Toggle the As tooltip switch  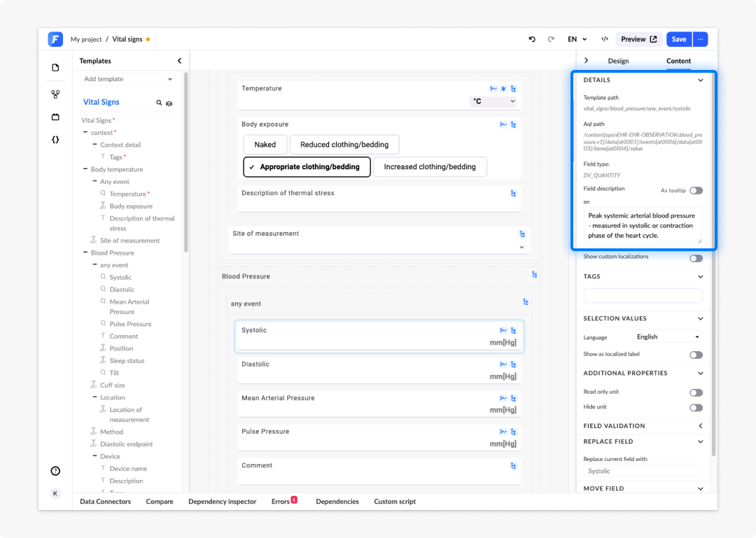pos(696,190)
